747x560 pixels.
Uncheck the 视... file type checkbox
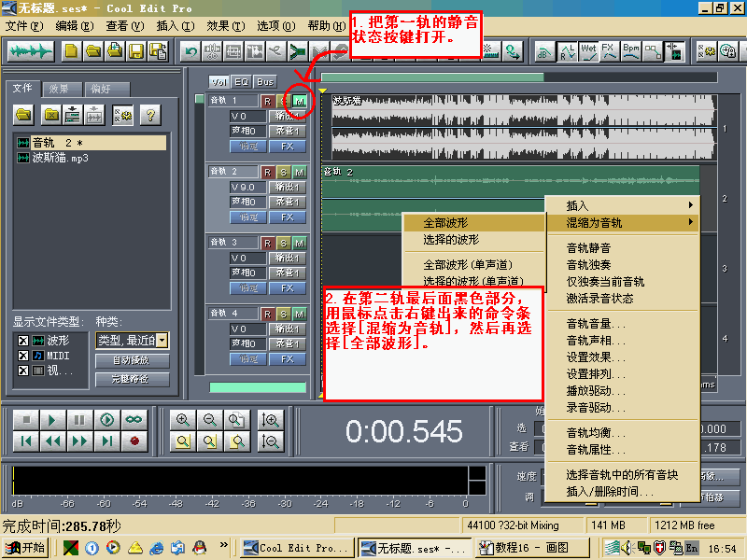22,370
